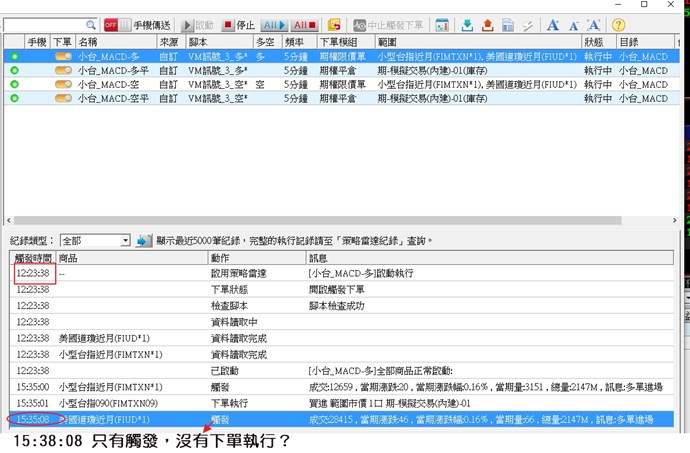The width and height of the screenshot is (690, 453).
Task: Click the 停止 stop strategy button
Action: coord(239,24)
